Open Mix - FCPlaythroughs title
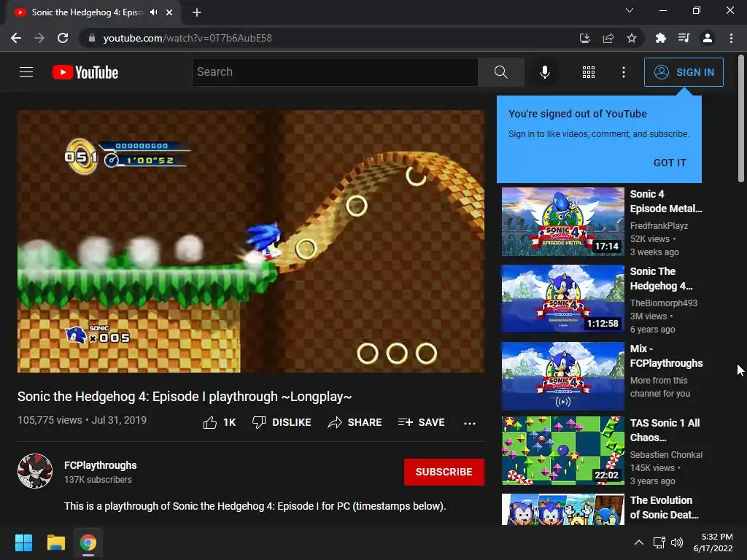Image resolution: width=747 pixels, height=560 pixels. [666, 356]
